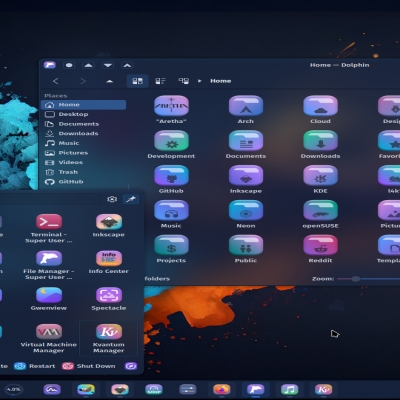Launch Spectacle from the launcher
Image resolution: width=400 pixels, height=400 pixels.
(x=109, y=299)
